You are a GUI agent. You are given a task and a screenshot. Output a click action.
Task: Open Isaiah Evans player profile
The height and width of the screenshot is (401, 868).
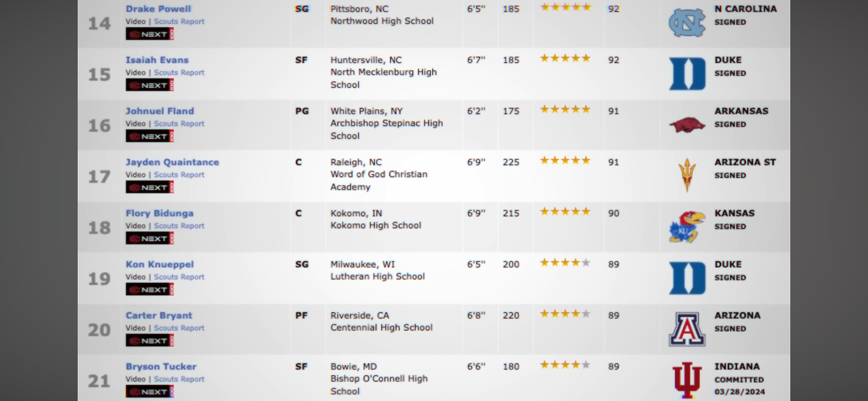157,60
